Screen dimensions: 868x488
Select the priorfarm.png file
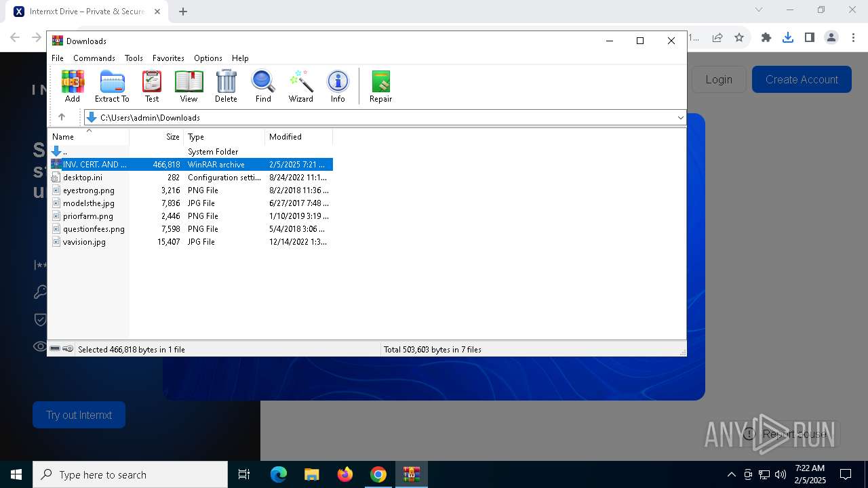pos(190,216)
